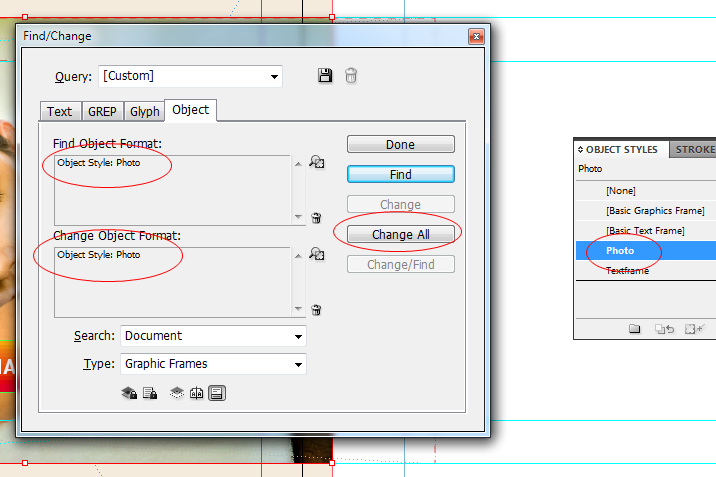Click the Change All button
716x477 pixels.
[400, 235]
